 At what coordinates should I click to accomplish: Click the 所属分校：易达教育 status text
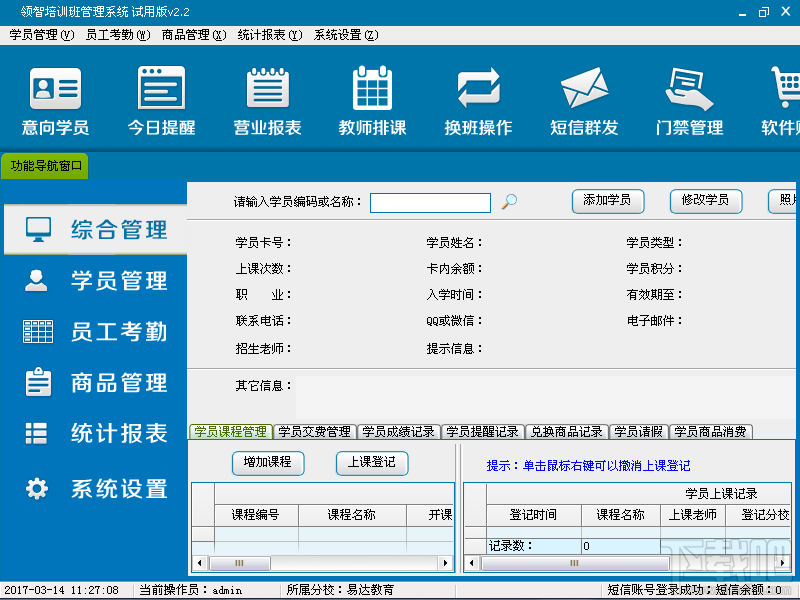click(340, 590)
